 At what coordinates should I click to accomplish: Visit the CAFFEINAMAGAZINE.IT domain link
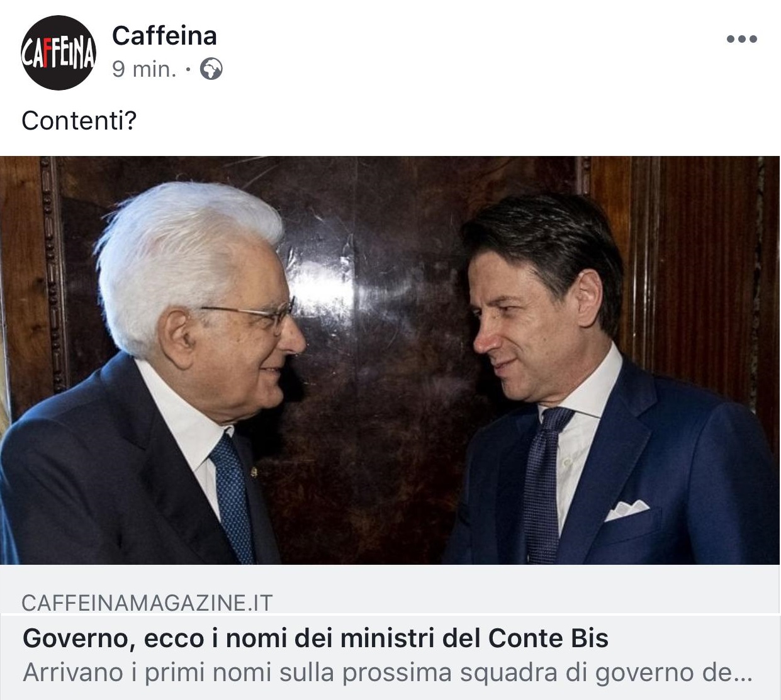[147, 603]
